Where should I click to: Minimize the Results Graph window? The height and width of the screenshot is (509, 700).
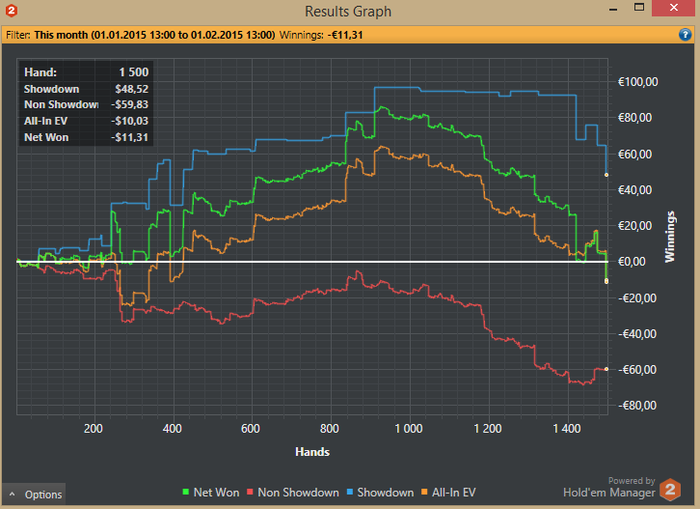pyautogui.click(x=613, y=9)
